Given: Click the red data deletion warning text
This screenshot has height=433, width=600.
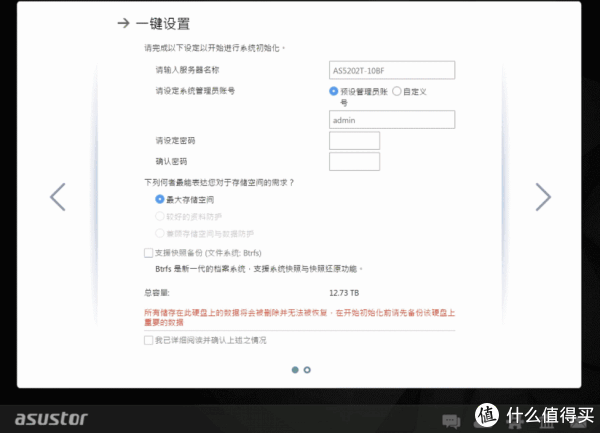Looking at the screenshot, I should [299, 317].
